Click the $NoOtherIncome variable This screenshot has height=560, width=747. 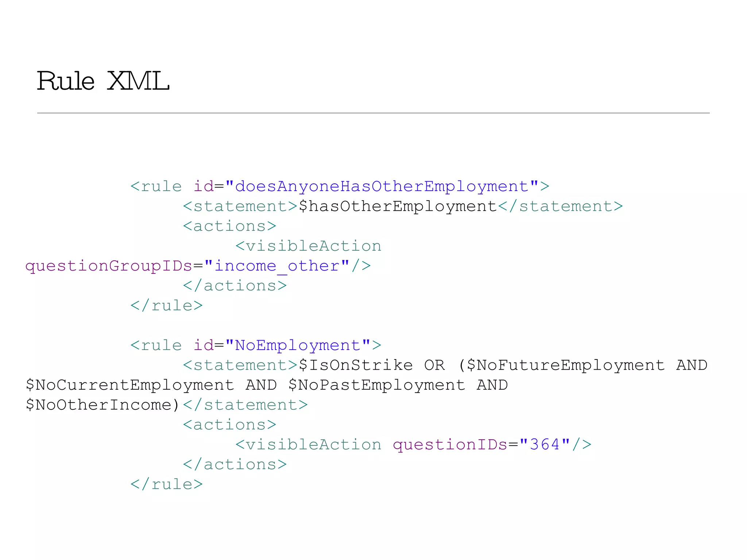tap(98, 405)
